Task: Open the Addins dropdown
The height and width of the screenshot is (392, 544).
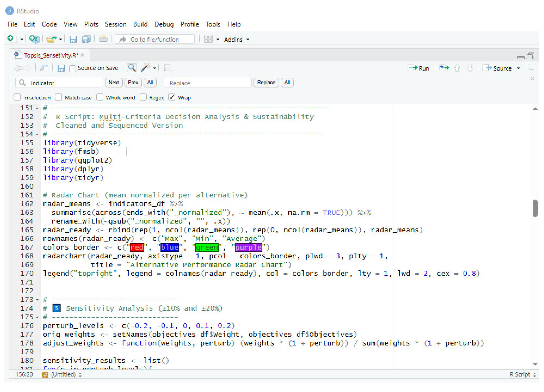Action: 237,40
